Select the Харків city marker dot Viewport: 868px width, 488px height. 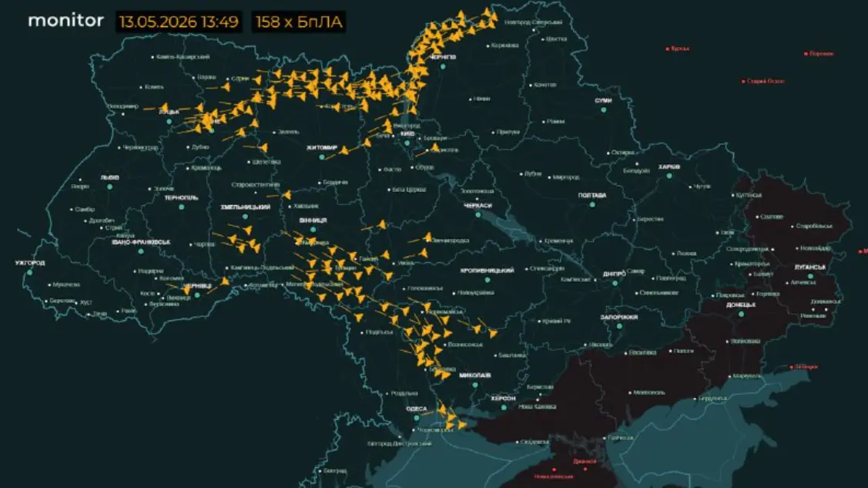tap(669, 176)
